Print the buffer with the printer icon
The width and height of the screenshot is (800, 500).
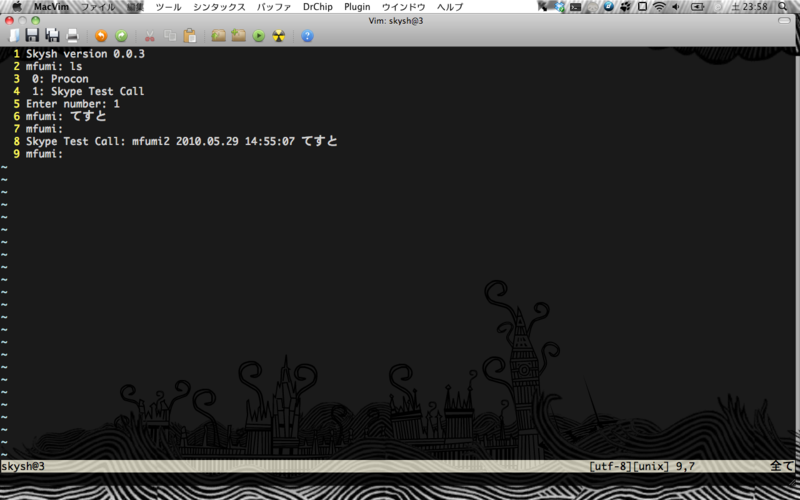point(72,35)
